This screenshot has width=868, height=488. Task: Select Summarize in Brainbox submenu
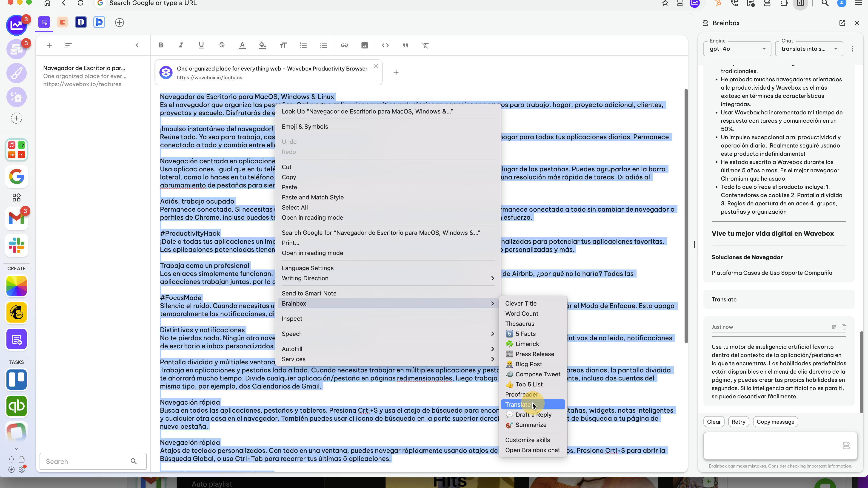tap(532, 425)
